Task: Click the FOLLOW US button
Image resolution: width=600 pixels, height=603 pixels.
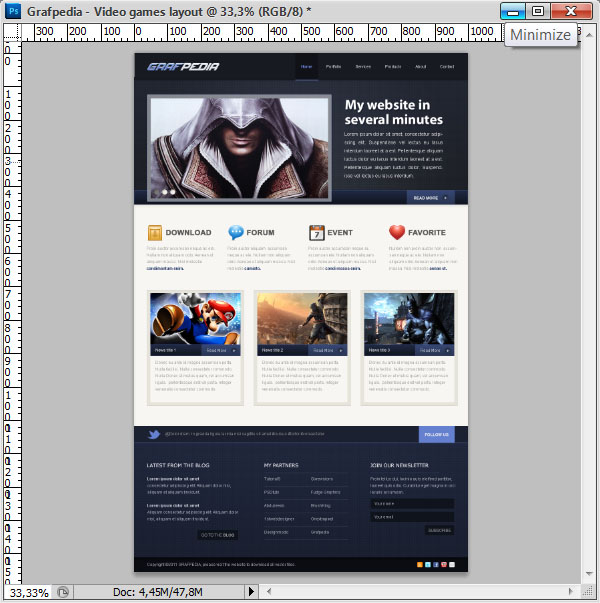Action: pyautogui.click(x=437, y=435)
